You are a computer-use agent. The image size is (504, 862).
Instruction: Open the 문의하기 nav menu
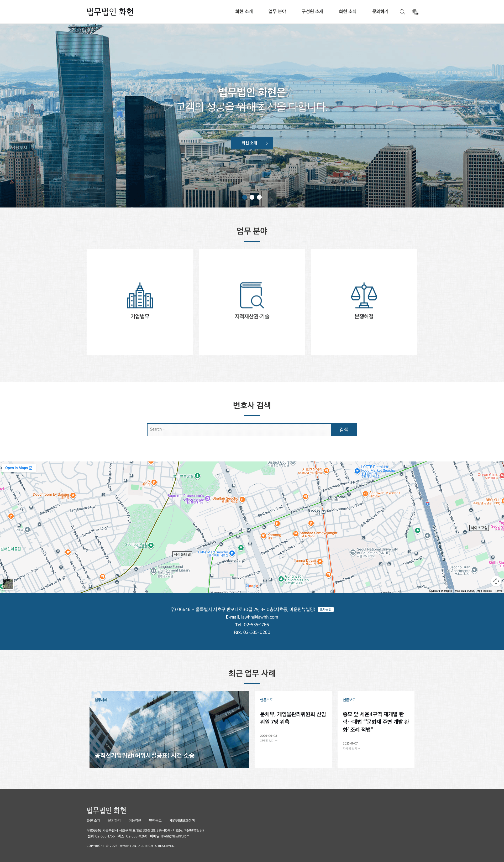[x=380, y=11]
